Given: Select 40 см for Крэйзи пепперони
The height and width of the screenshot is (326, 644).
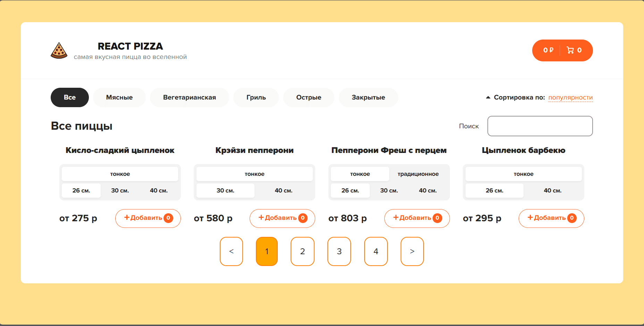Looking at the screenshot, I should pyautogui.click(x=283, y=190).
